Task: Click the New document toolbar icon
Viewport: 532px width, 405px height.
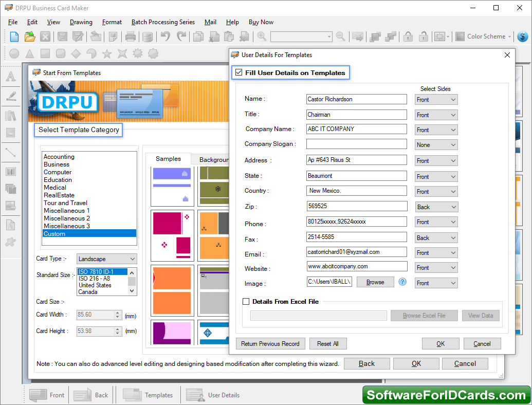Action: pos(14,36)
